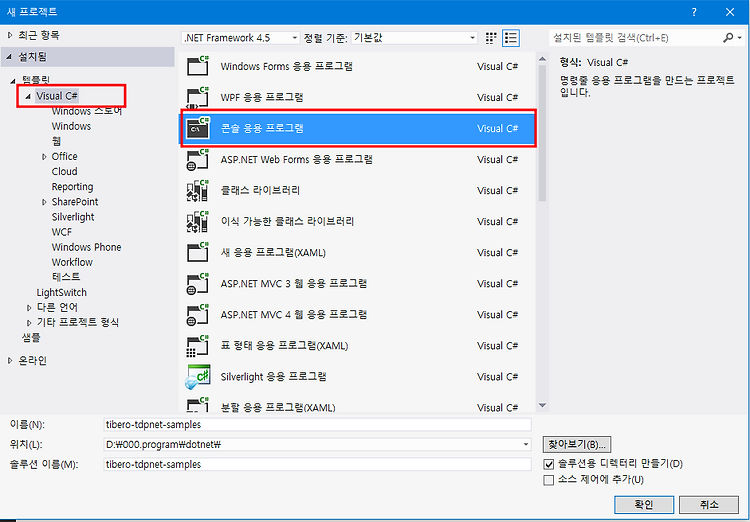This screenshot has height=522, width=750.
Task: Click the 이식 가능한 클래스 라이브러리 icon
Action: pos(198,222)
